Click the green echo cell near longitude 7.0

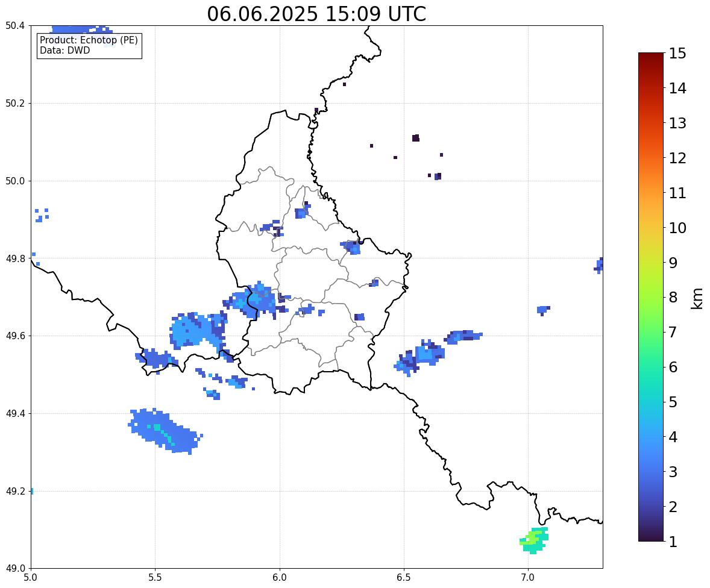pos(535,540)
